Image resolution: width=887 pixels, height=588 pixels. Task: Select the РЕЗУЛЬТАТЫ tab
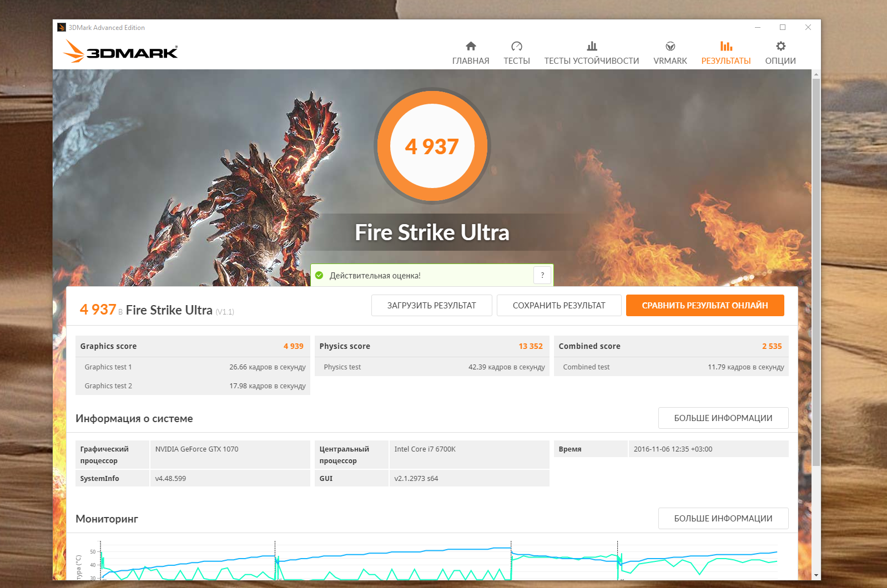pos(726,53)
